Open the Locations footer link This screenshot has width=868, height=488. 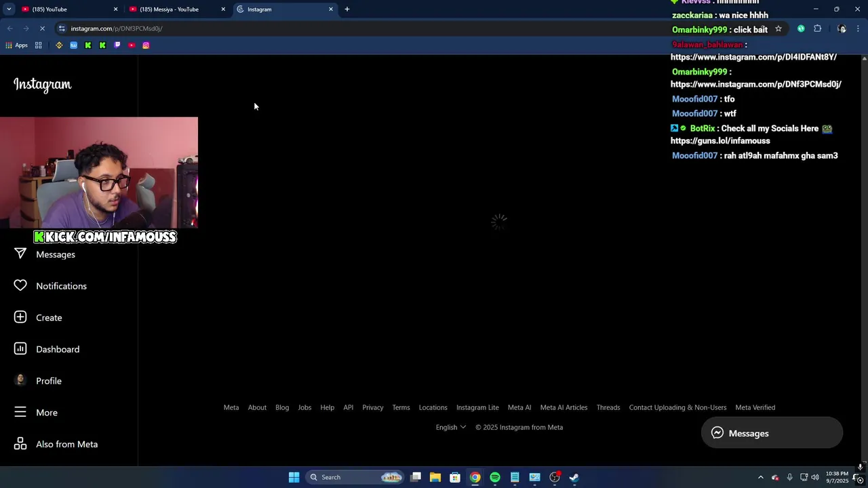(433, 407)
